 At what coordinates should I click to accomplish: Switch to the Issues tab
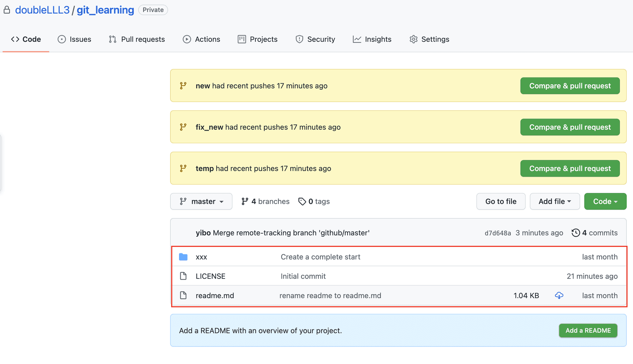(x=75, y=39)
